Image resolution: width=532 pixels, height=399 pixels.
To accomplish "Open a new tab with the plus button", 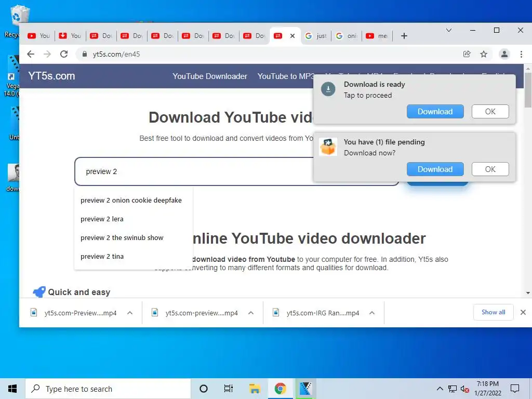I will pos(404,36).
